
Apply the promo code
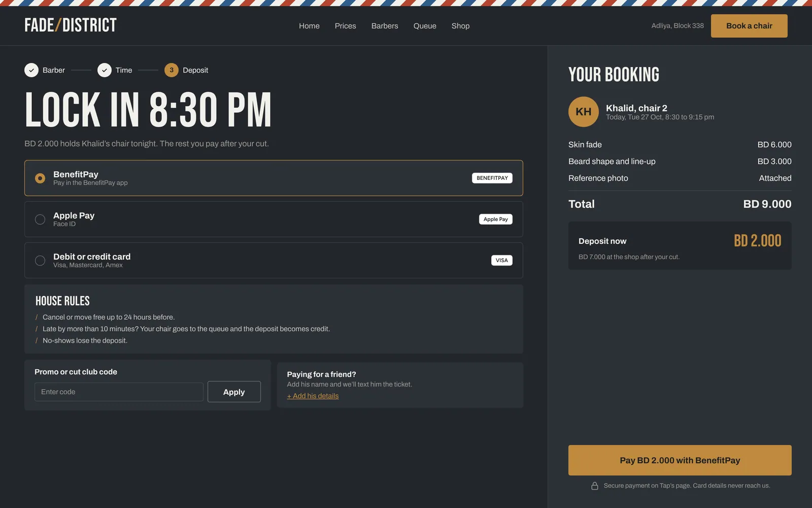(234, 392)
